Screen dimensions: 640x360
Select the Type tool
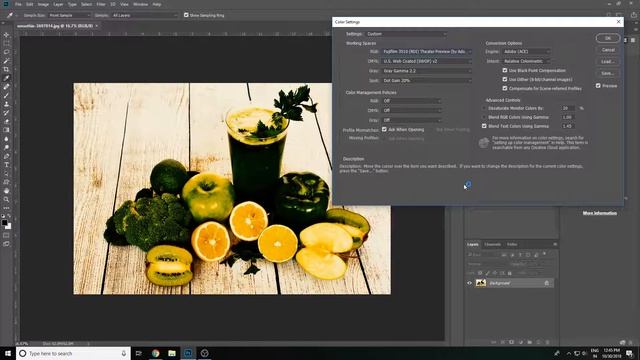tap(6, 164)
